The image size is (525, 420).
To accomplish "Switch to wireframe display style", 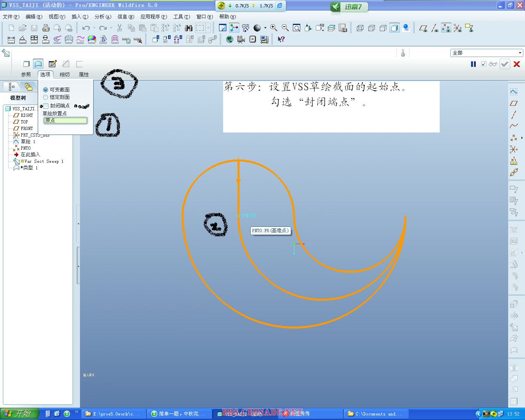I will coord(360,28).
